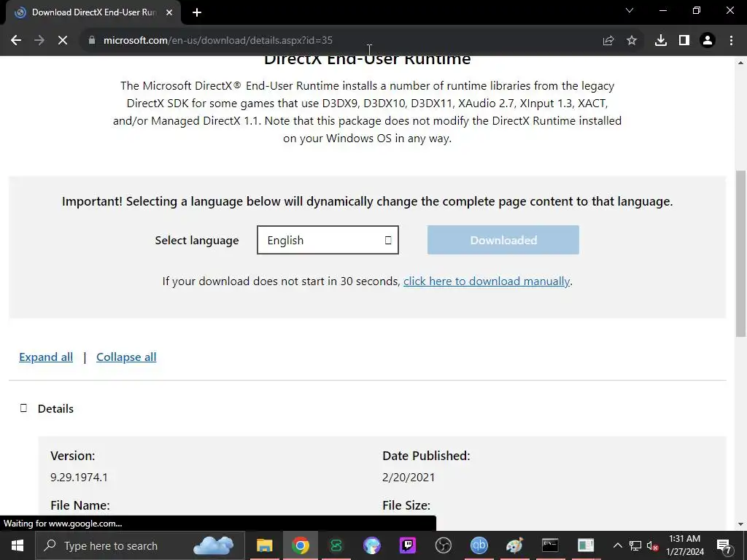Open Chrome downloads tray

tap(661, 41)
